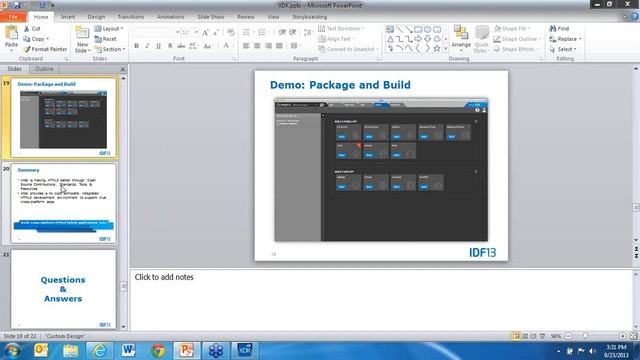Open Internet Explorer from the taskbar
640x360 pixels.
pyautogui.click(x=99, y=350)
